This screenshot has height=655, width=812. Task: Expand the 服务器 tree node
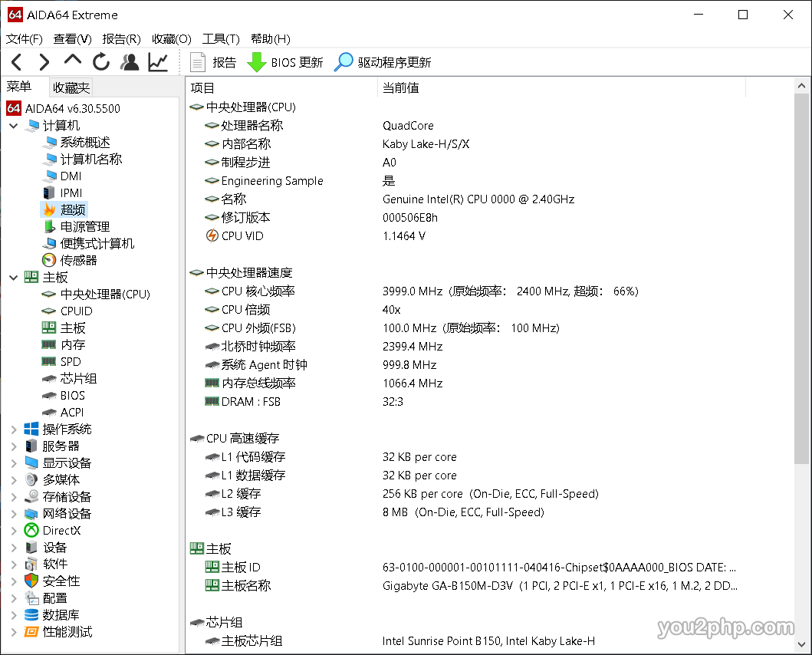coord(14,446)
